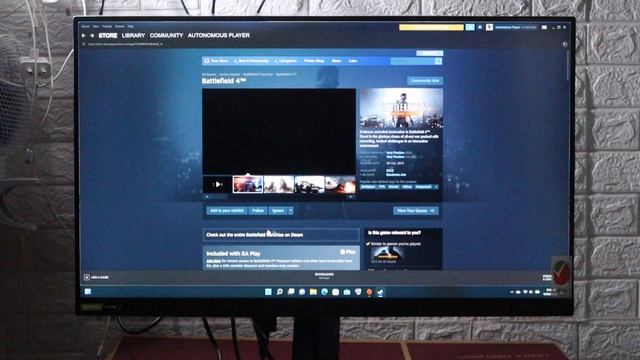Image resolution: width=640 pixels, height=360 pixels.
Task: Click the store page URL bar
Action: [x=126, y=44]
